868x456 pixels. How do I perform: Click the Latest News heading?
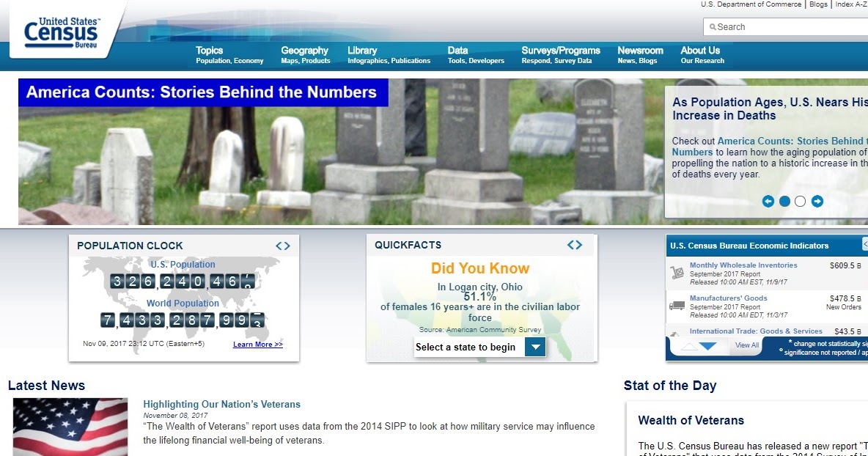click(46, 386)
